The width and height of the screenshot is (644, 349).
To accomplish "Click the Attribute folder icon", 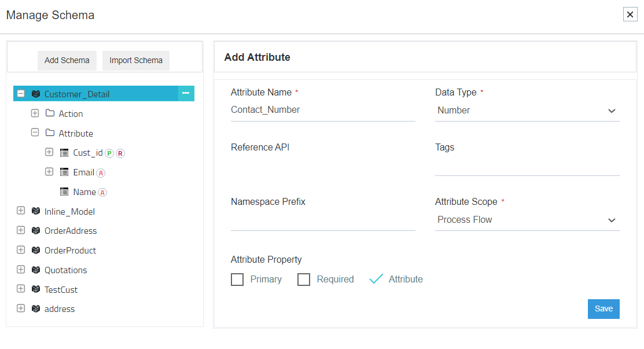I will click(x=50, y=133).
